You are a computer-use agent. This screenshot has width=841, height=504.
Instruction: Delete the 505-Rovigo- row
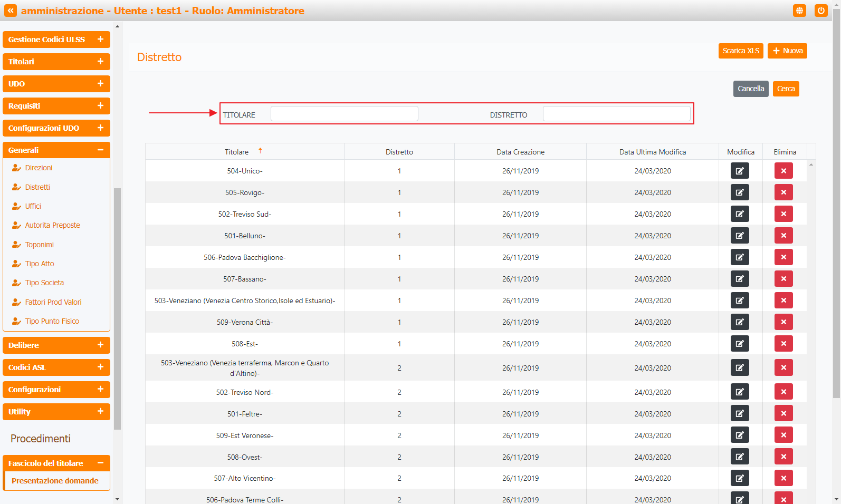(x=783, y=192)
